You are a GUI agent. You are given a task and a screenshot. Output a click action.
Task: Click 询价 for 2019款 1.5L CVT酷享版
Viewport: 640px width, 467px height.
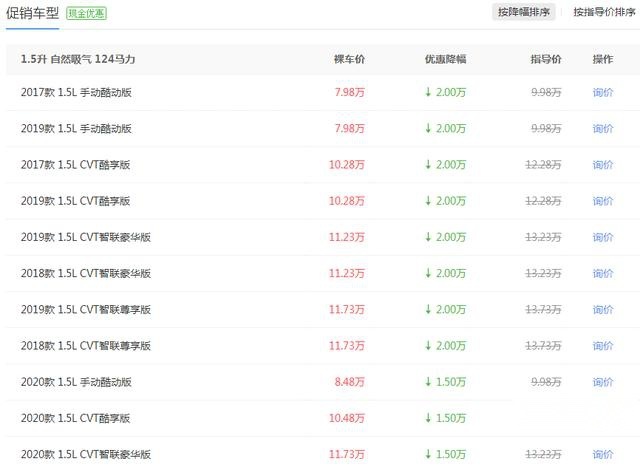603,201
